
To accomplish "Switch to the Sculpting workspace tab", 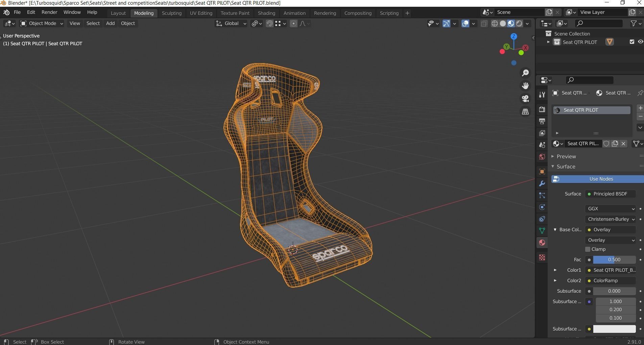I will [x=171, y=13].
